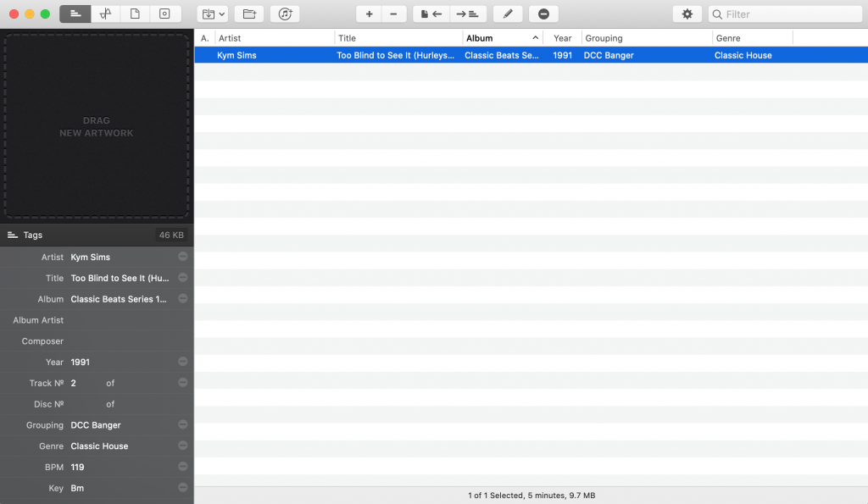Clear the Artist tag with its minus icon
This screenshot has width=868, height=504.
pos(183,257)
